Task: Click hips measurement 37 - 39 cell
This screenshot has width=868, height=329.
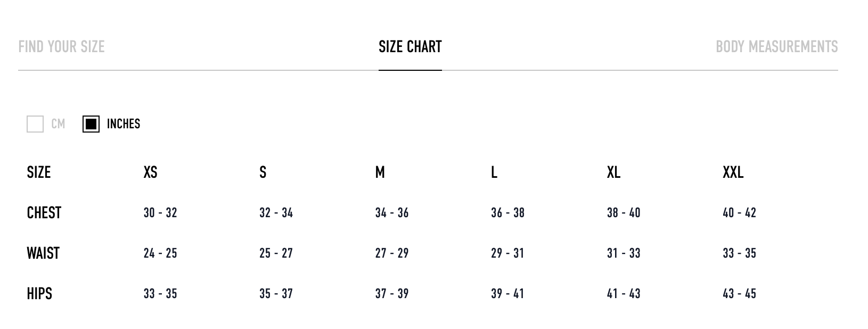Action: 392,293
